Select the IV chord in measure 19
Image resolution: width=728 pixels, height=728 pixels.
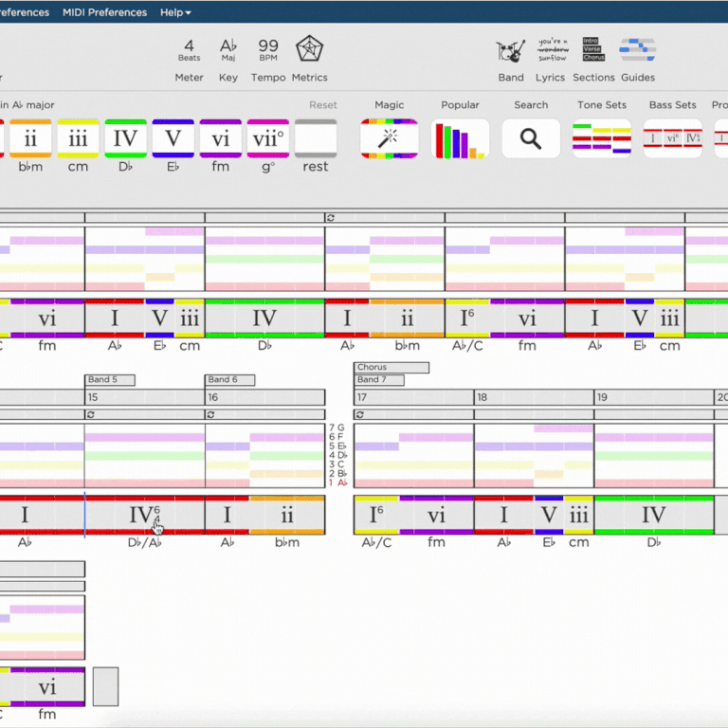[x=654, y=515]
